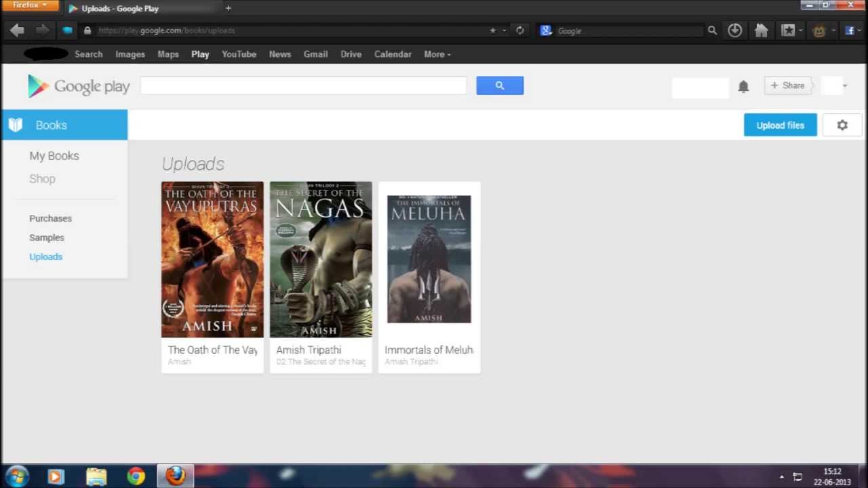Click the Google Play logo
The image size is (868, 488).
[79, 86]
